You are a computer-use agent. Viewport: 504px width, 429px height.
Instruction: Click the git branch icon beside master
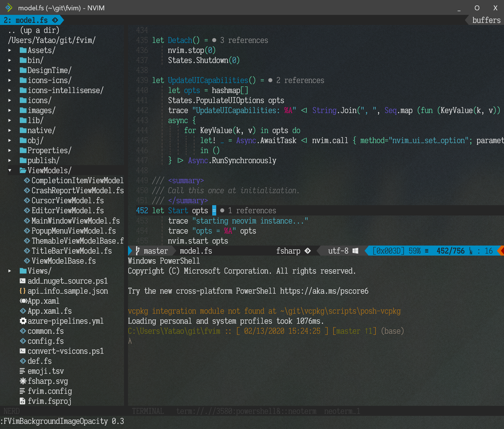[138, 251]
